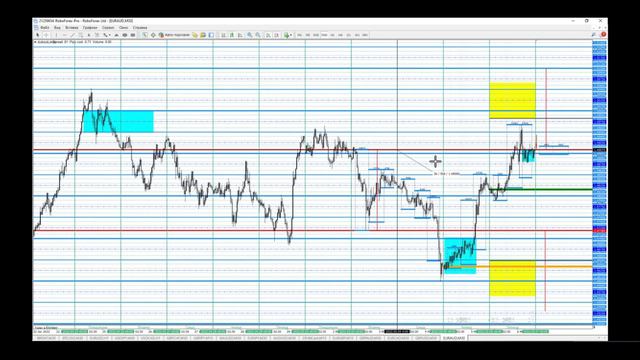Select the crosshair tool
The height and width of the screenshot is (360, 640).
pyautogui.click(x=46, y=35)
